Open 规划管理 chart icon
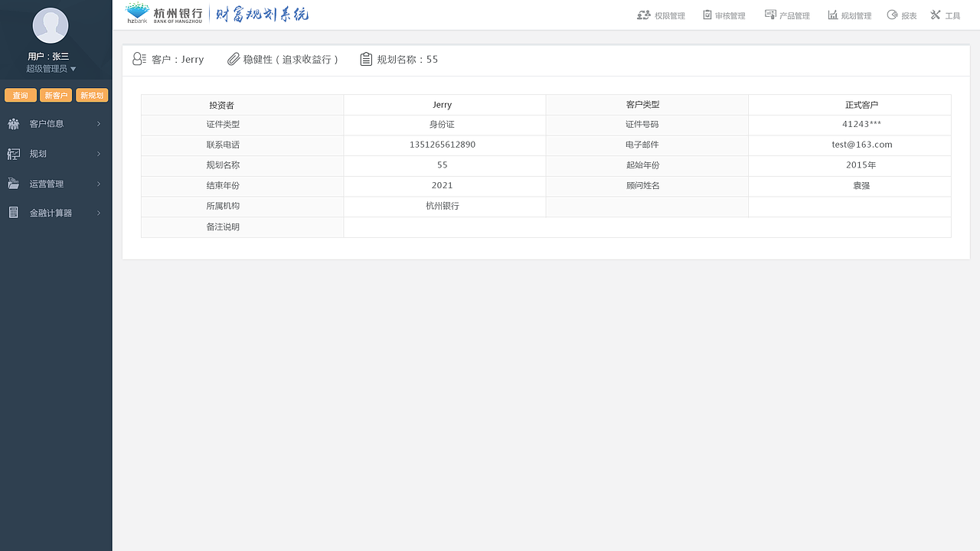The width and height of the screenshot is (980, 551). (832, 15)
